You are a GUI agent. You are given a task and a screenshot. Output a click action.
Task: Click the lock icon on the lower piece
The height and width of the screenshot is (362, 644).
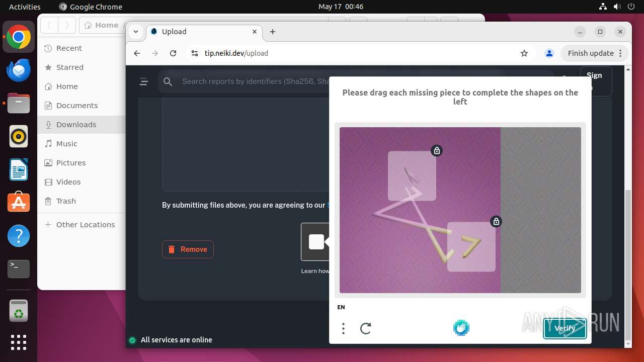point(496,221)
